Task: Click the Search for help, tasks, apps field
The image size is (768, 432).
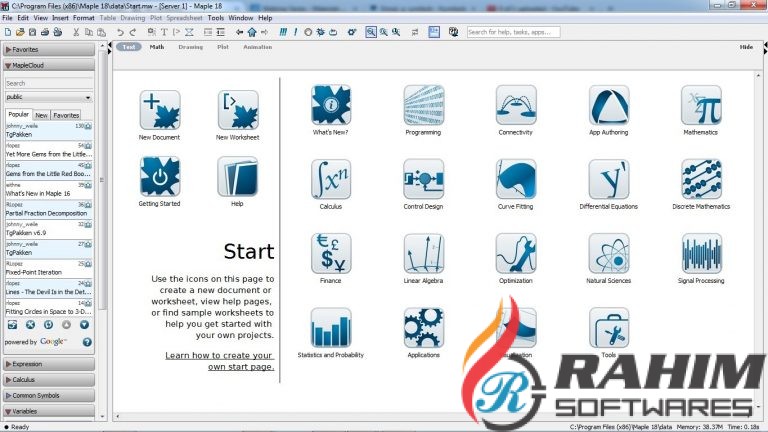Action: [x=513, y=32]
